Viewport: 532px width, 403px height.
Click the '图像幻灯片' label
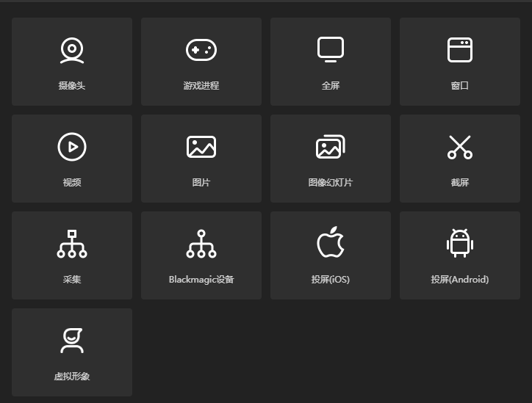point(331,183)
